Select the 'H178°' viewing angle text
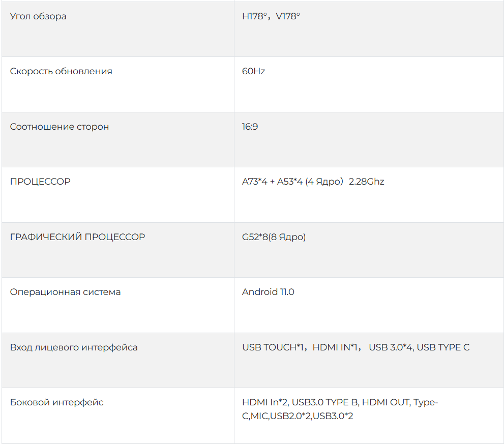 (x=255, y=16)
